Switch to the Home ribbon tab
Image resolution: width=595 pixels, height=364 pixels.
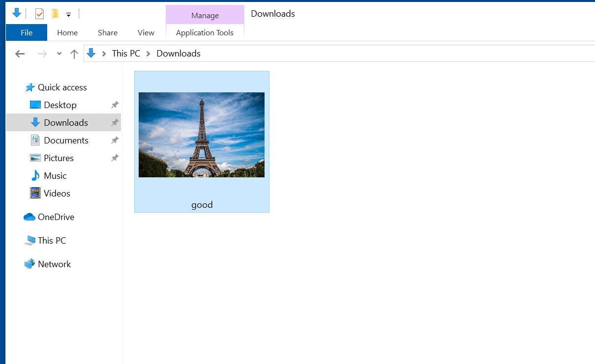coord(67,32)
